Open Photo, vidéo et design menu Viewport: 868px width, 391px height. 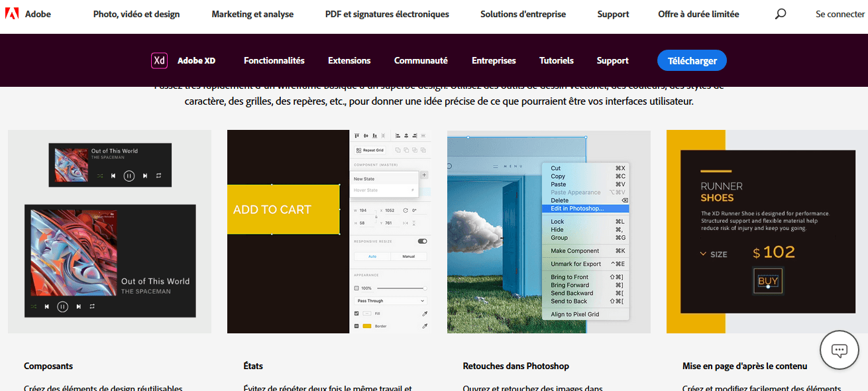136,14
